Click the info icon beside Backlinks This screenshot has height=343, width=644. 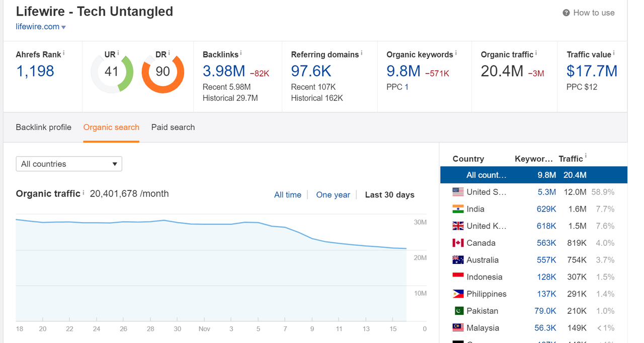coord(241,53)
